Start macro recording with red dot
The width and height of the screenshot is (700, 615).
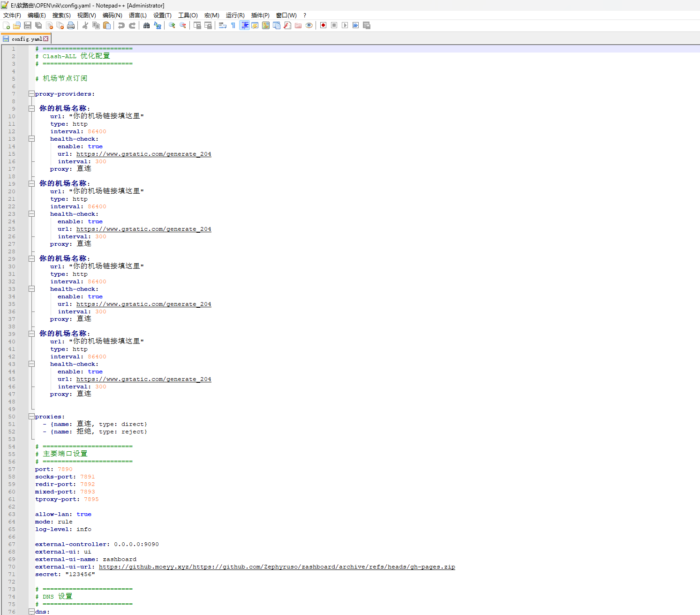point(323,25)
